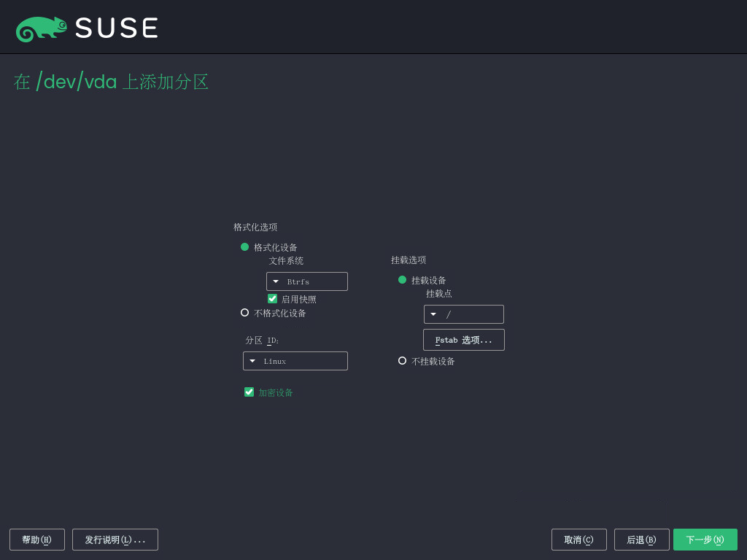Image resolution: width=747 pixels, height=560 pixels.
Task: Select the 不格式化设备 radio option
Action: [x=245, y=313]
